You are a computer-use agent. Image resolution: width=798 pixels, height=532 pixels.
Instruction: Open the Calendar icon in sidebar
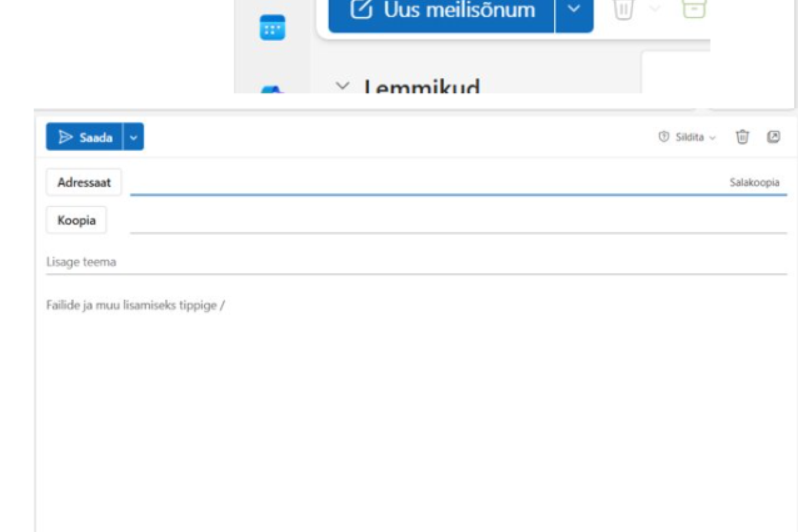(272, 28)
